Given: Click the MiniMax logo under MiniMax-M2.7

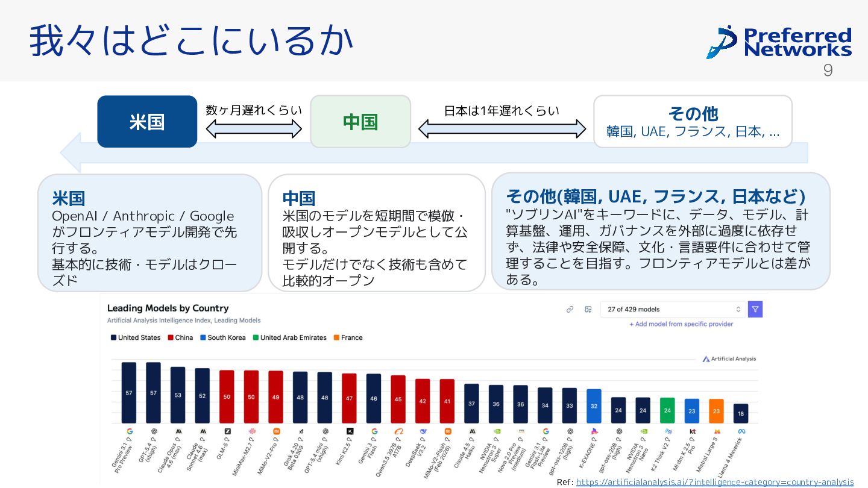Looking at the screenshot, I should click(251, 431).
